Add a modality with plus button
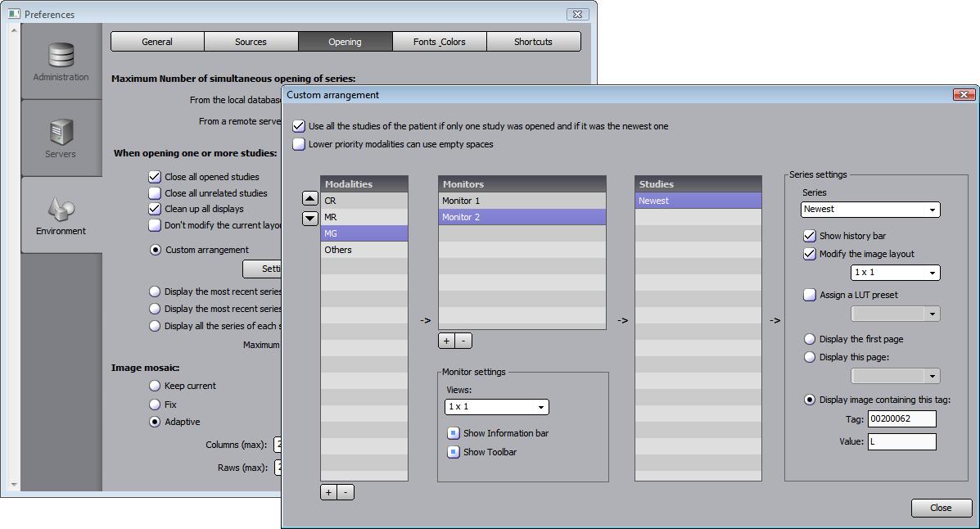Screen dimensions: 980x529 point(328,492)
